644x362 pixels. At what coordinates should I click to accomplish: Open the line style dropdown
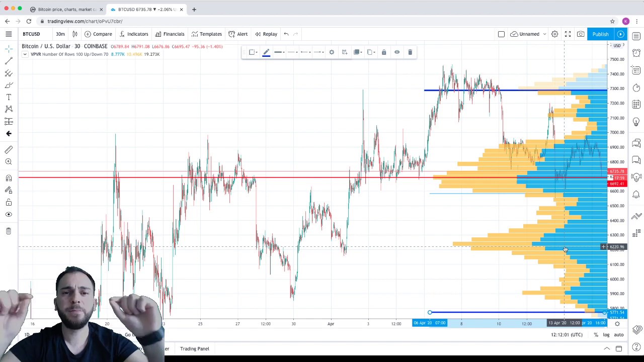292,52
